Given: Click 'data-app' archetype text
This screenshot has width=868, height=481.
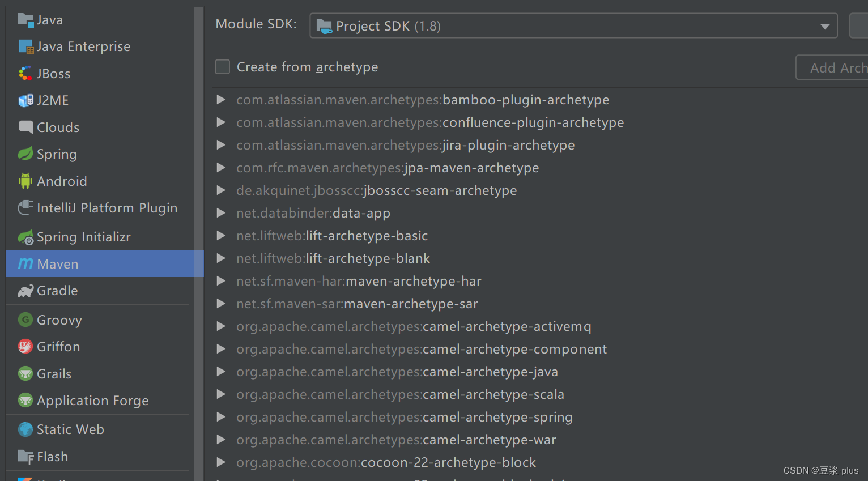Looking at the screenshot, I should pos(361,213).
